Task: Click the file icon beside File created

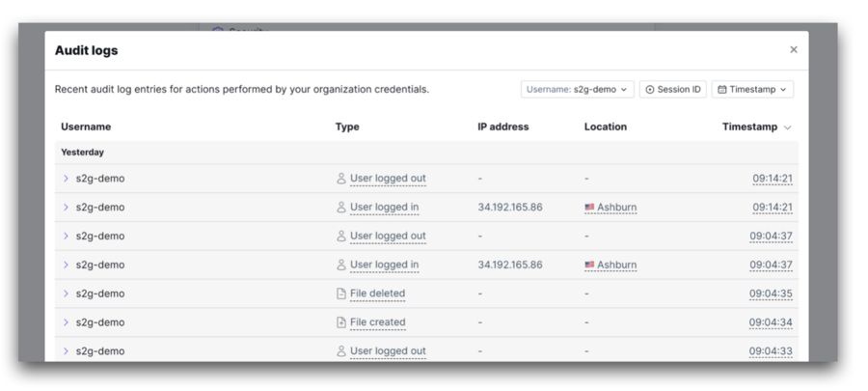Action: pos(341,322)
